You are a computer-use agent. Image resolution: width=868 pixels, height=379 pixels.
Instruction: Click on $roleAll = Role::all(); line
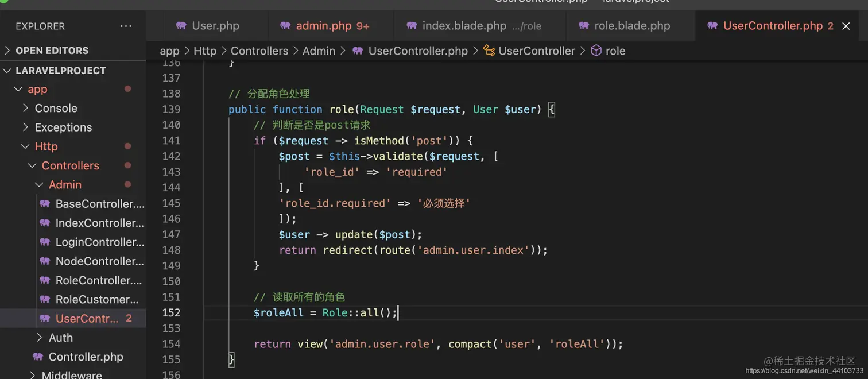[325, 312]
